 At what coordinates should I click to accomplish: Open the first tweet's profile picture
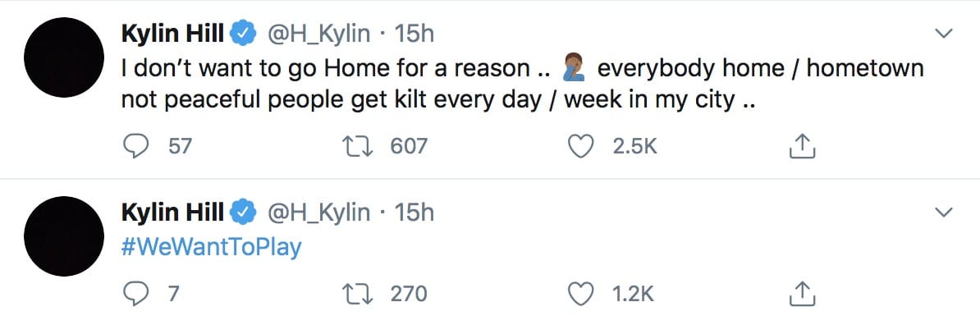click(x=64, y=57)
